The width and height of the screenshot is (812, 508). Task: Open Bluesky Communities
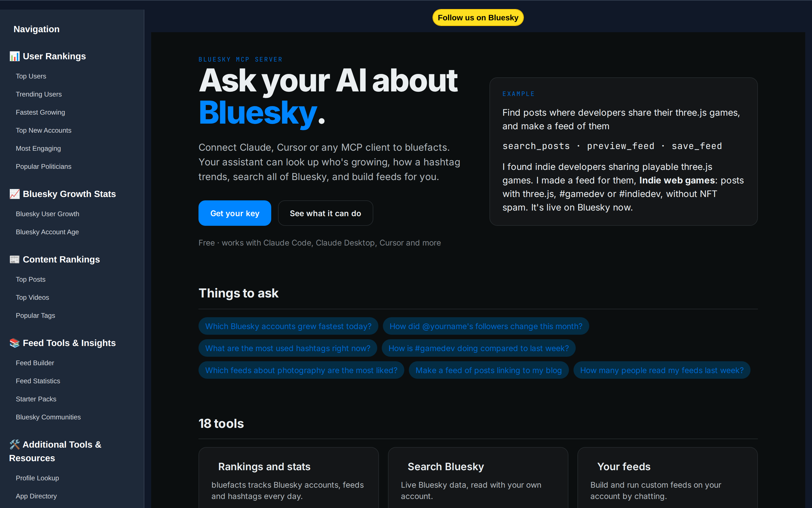click(48, 417)
